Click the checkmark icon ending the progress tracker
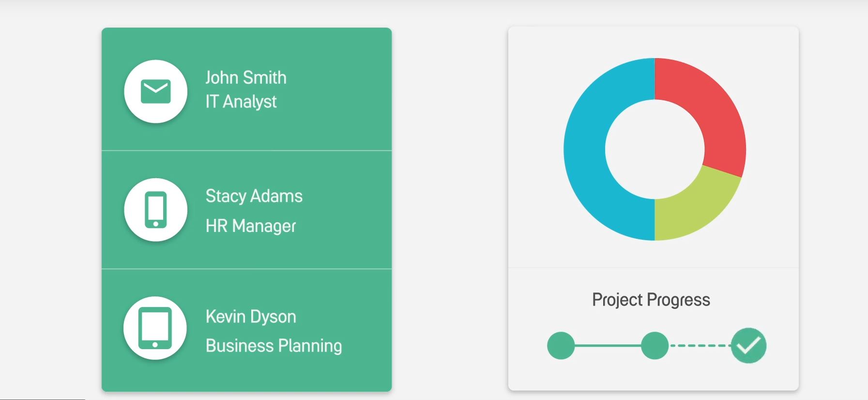This screenshot has width=868, height=400. (x=748, y=345)
